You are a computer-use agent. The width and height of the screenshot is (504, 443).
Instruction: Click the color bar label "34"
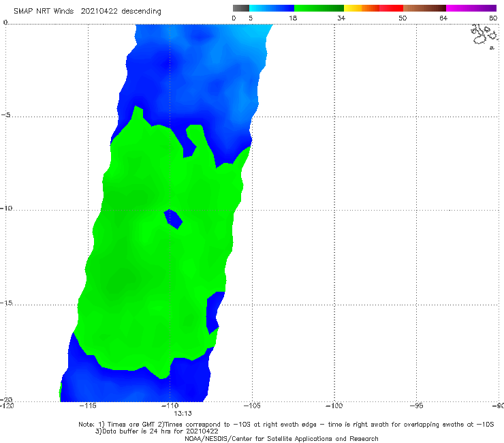pos(341,18)
